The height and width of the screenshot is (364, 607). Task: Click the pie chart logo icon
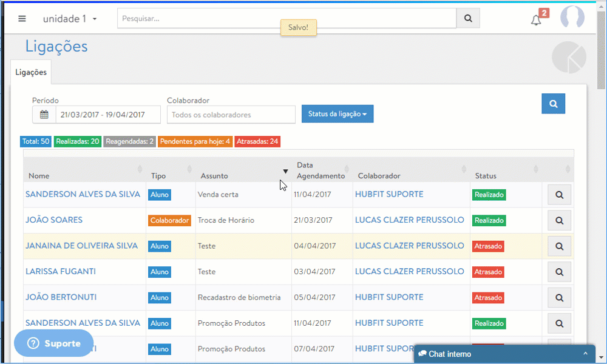pyautogui.click(x=569, y=58)
